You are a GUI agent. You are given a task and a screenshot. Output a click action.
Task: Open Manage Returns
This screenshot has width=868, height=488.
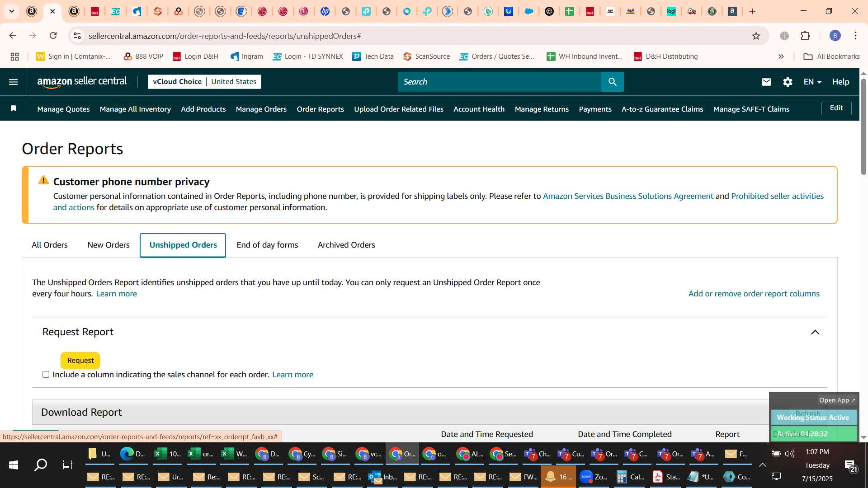(542, 109)
